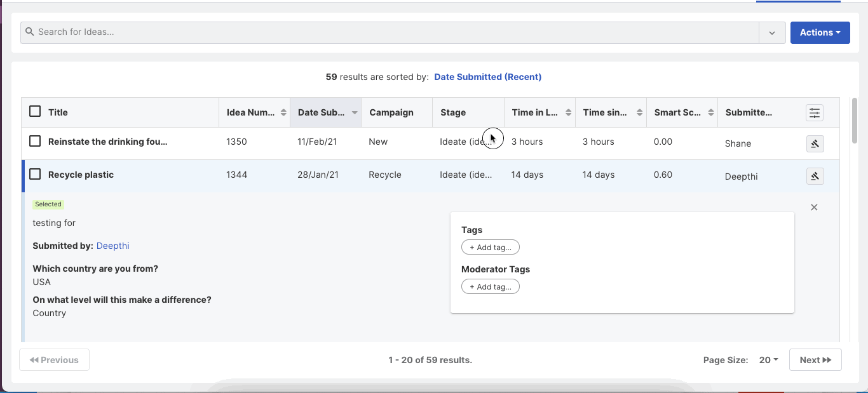Expand the search options chevron dropdown
868x393 pixels.
pyautogui.click(x=772, y=33)
